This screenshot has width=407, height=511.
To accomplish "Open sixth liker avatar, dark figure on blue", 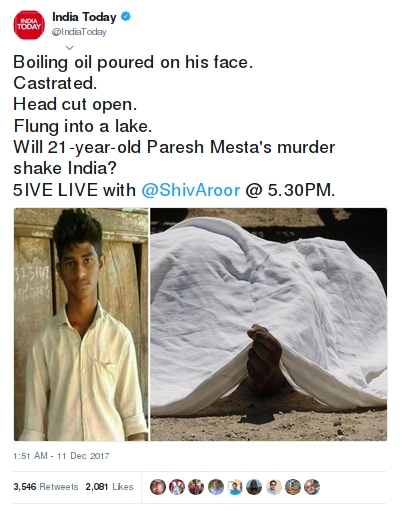I will tap(254, 487).
